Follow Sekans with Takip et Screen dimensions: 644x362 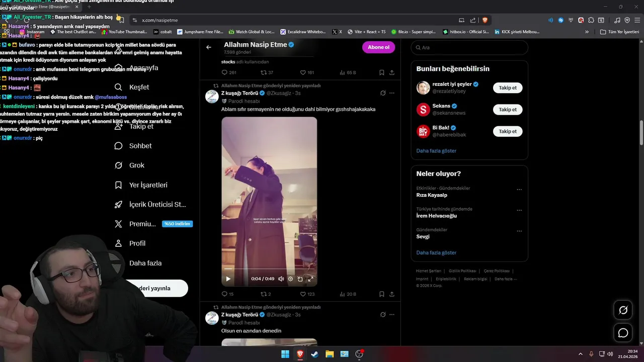tap(508, 110)
